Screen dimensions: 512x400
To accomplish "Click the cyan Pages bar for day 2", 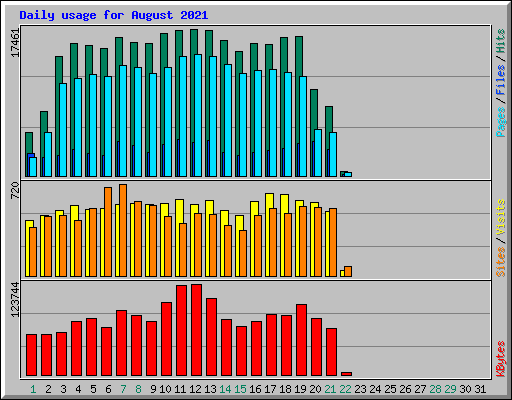I will [x=48, y=154].
